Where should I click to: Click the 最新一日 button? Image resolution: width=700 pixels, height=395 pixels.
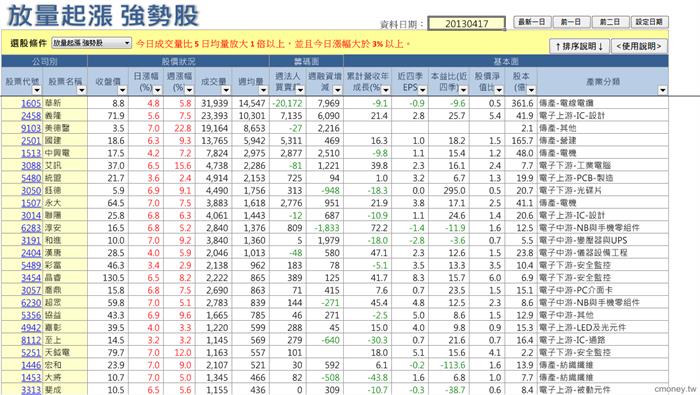pos(531,22)
